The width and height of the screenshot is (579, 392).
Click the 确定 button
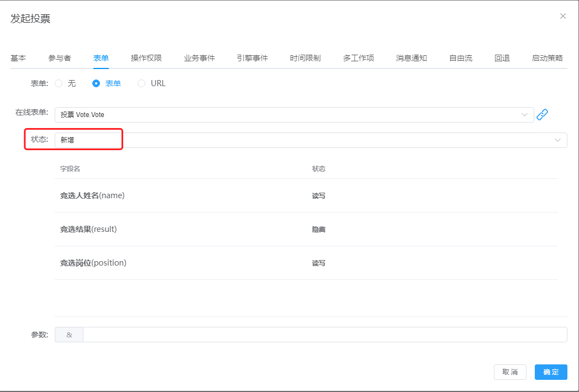coord(551,372)
